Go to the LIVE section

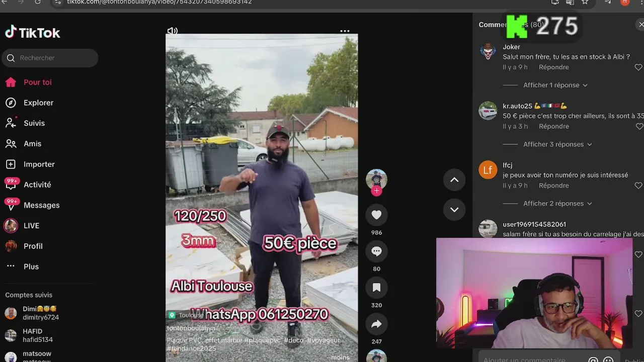(x=31, y=226)
